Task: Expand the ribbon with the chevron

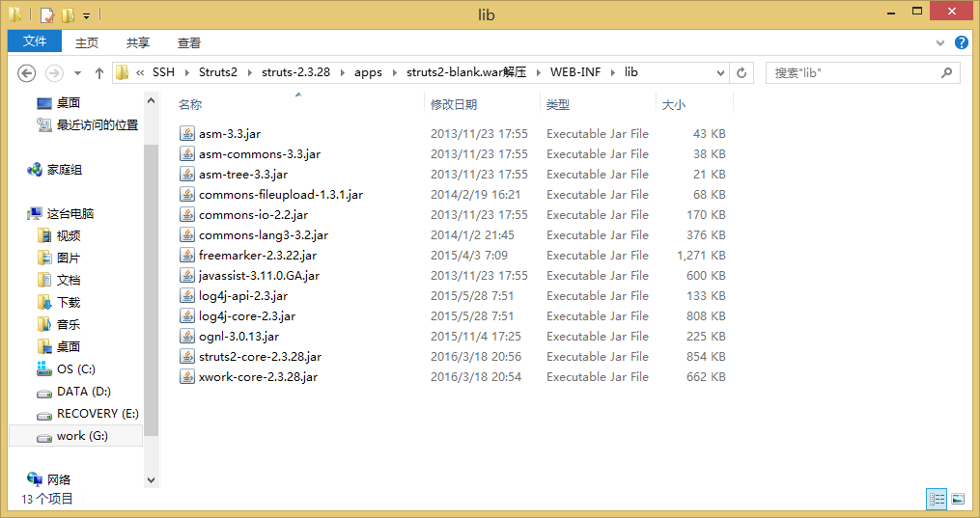Action: (940, 43)
